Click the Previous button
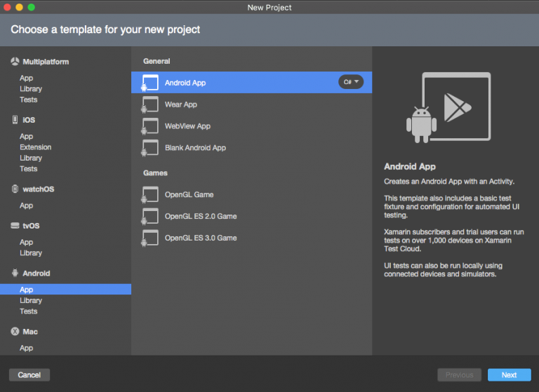 click(459, 375)
